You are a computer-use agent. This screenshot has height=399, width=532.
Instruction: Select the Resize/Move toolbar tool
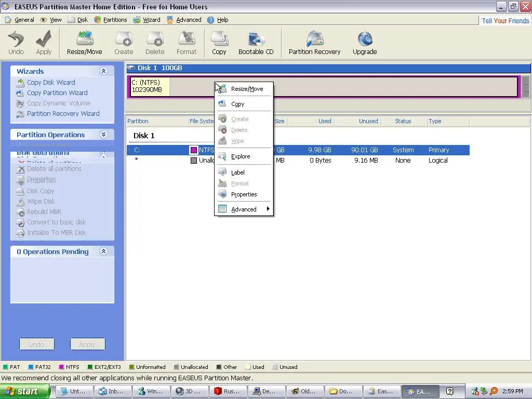85,43
